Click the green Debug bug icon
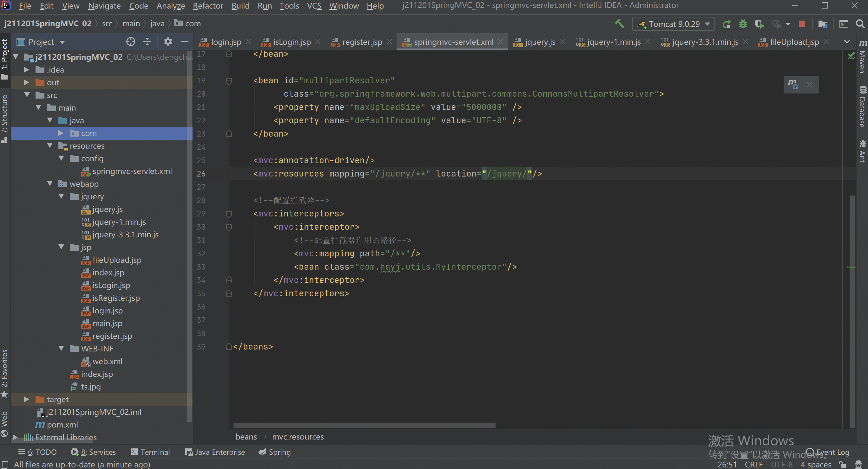Viewport: 868px width, 469px height. coord(743,24)
